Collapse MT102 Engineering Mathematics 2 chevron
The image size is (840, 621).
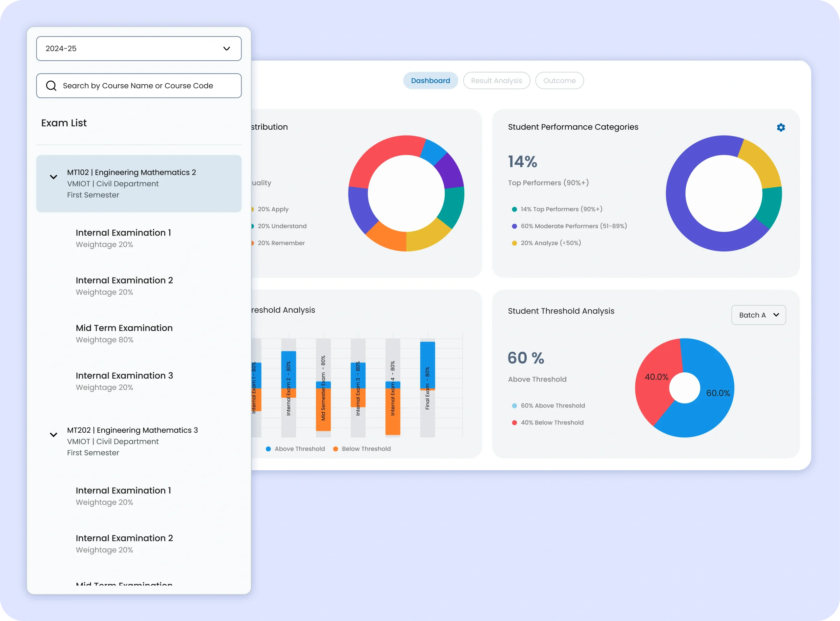(x=53, y=177)
